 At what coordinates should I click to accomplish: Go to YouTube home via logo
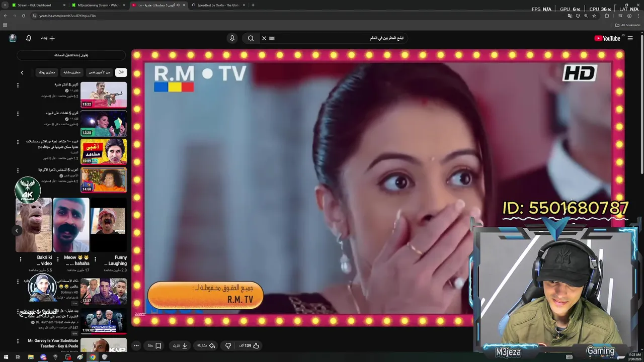coord(607,38)
